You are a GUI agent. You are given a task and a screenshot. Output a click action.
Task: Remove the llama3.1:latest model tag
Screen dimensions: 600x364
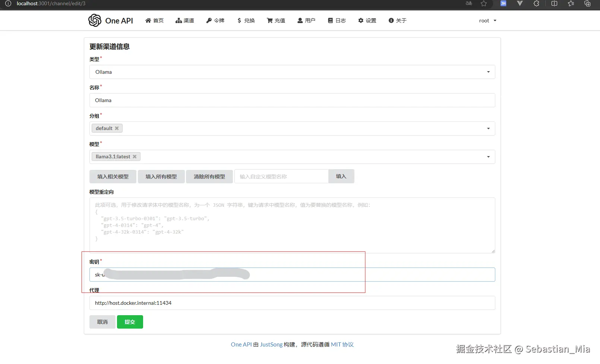tap(135, 156)
